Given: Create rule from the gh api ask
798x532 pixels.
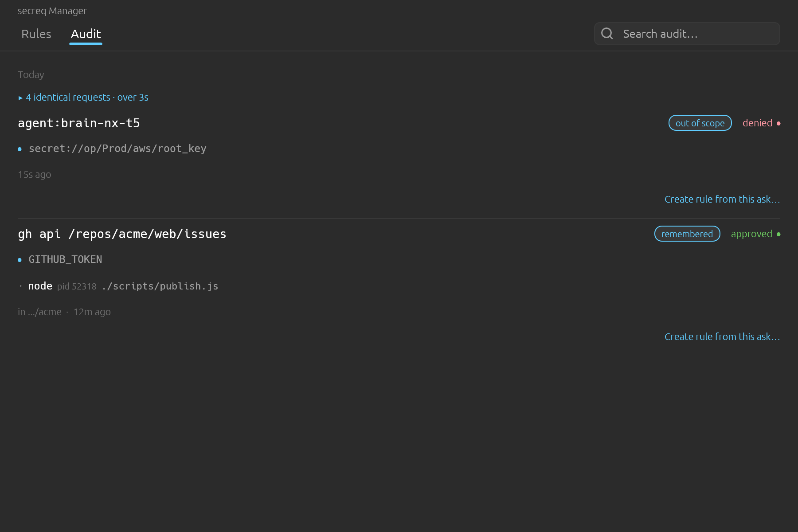Looking at the screenshot, I should pos(722,337).
